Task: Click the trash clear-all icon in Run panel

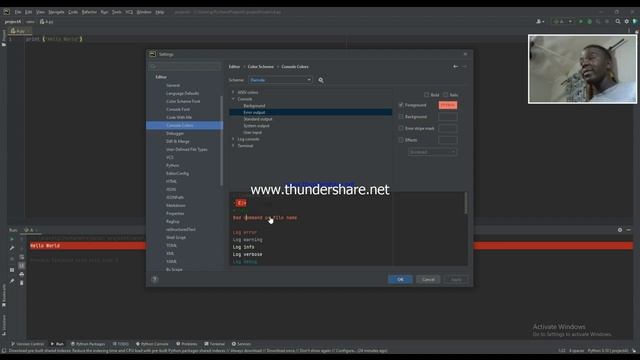Action: tap(22, 283)
